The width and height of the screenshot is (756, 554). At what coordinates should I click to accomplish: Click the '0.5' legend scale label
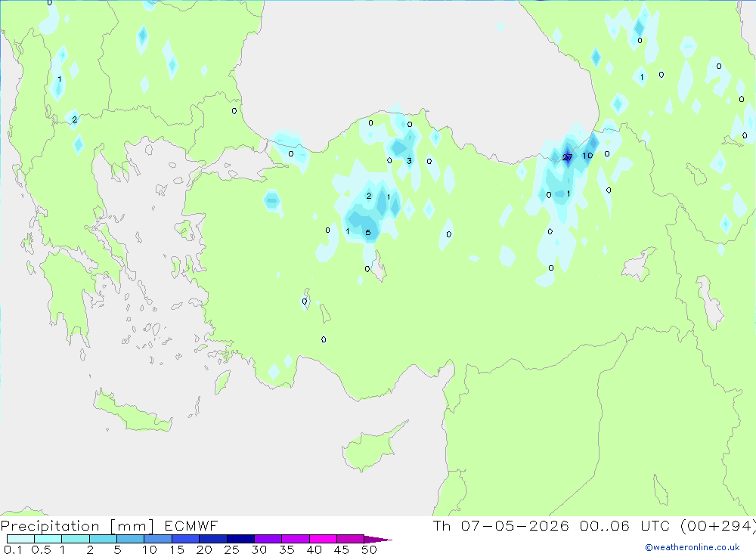[41, 549]
